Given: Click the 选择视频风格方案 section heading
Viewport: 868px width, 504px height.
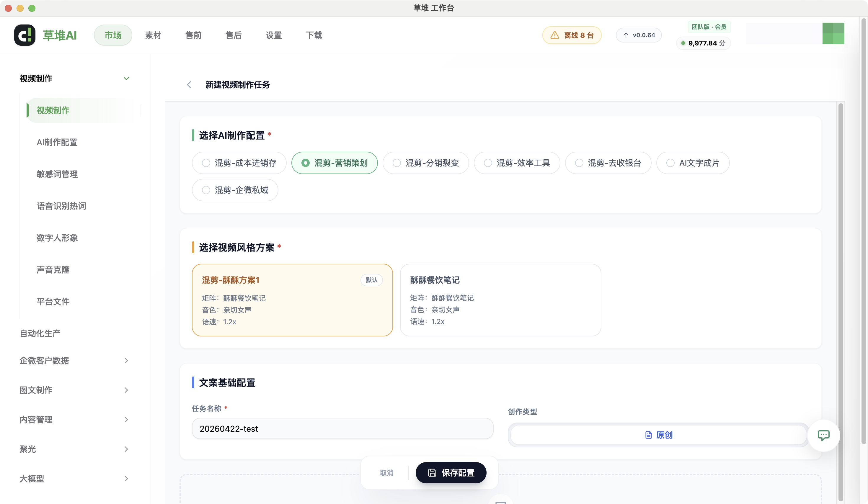Looking at the screenshot, I should [x=237, y=248].
